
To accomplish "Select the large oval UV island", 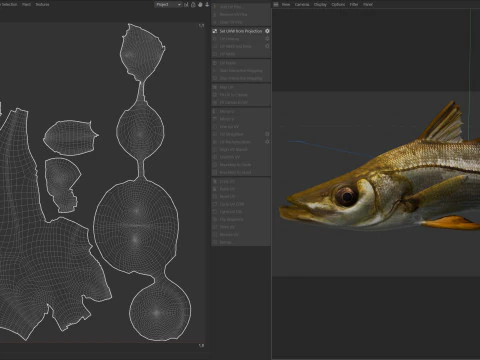I will point(136,227).
